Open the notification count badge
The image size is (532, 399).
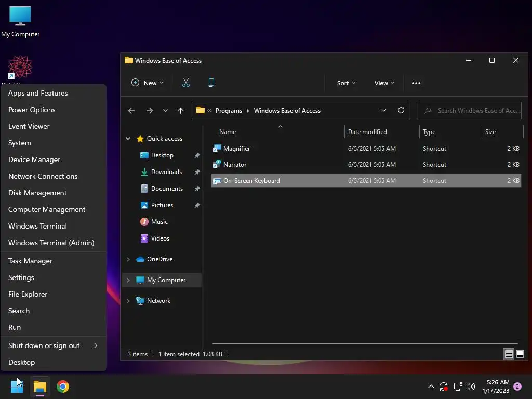point(517,387)
